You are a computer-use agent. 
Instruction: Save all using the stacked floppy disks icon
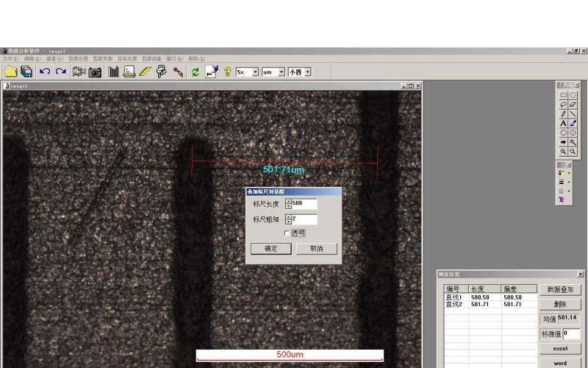pos(26,71)
